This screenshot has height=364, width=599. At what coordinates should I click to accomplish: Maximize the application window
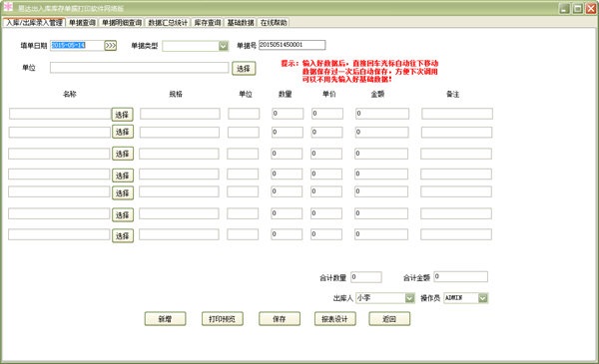pyautogui.click(x=578, y=8)
